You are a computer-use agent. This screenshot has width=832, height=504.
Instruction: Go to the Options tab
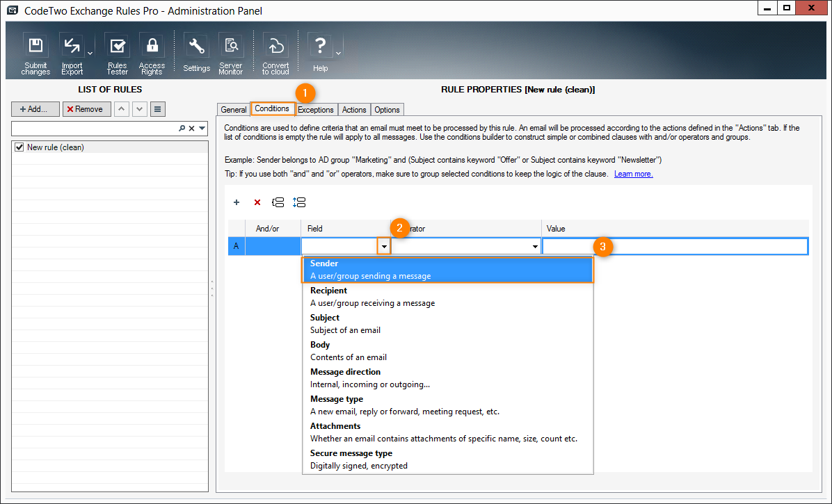[x=387, y=110]
